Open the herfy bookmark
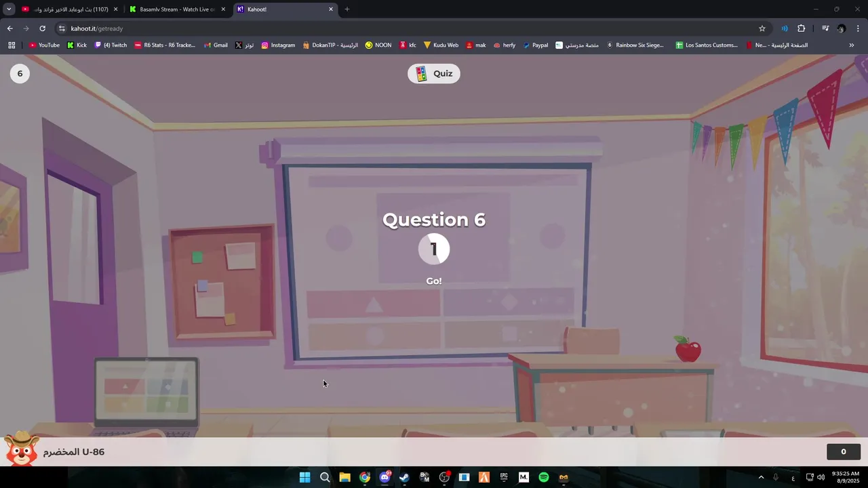This screenshot has height=488, width=868. [505, 45]
